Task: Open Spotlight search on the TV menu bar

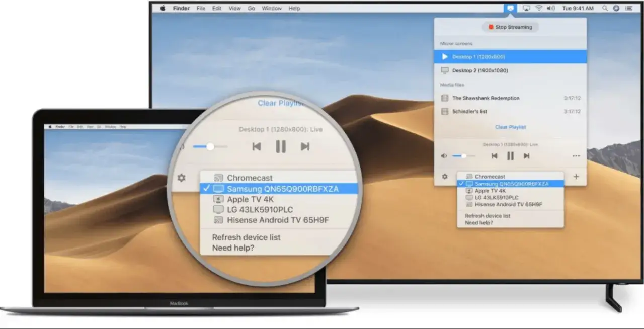Action: pyautogui.click(x=605, y=8)
